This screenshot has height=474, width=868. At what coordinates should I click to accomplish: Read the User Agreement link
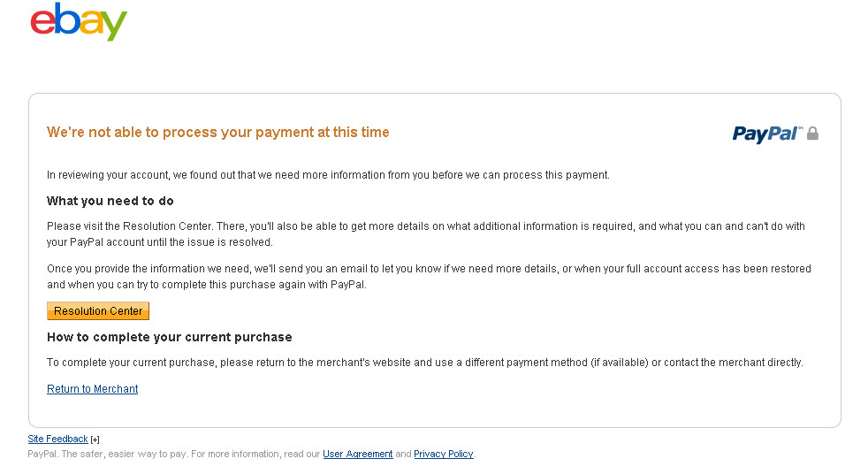tap(357, 454)
